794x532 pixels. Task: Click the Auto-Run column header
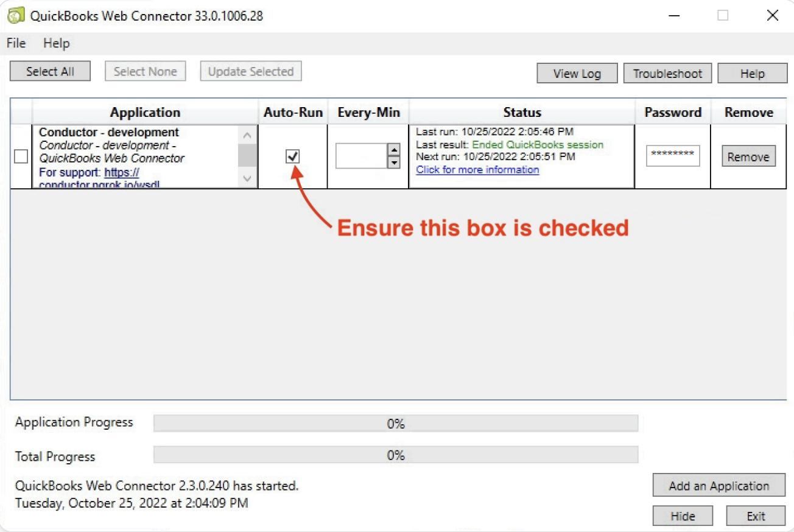tap(293, 113)
